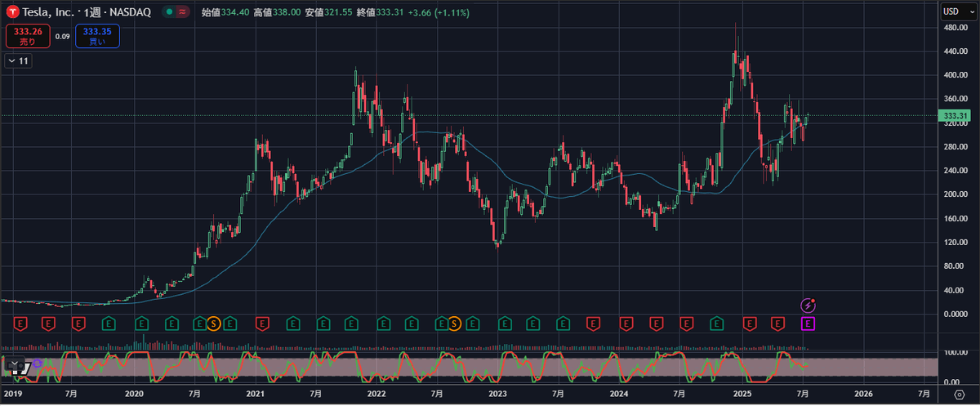Click the 240.00 price axis label
This screenshot has width=980, height=406.
point(955,171)
